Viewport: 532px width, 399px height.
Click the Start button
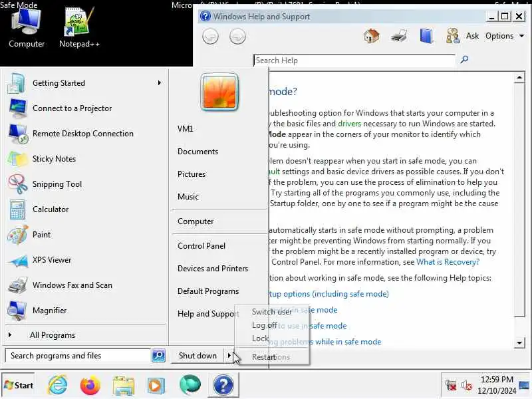pyautogui.click(x=19, y=385)
